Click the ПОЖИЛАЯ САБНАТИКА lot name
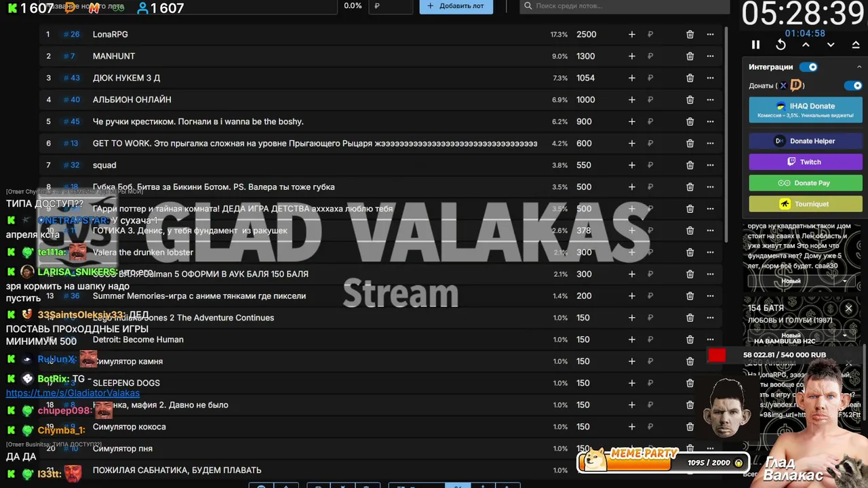Screen dimensions: 868x488 pos(177,470)
